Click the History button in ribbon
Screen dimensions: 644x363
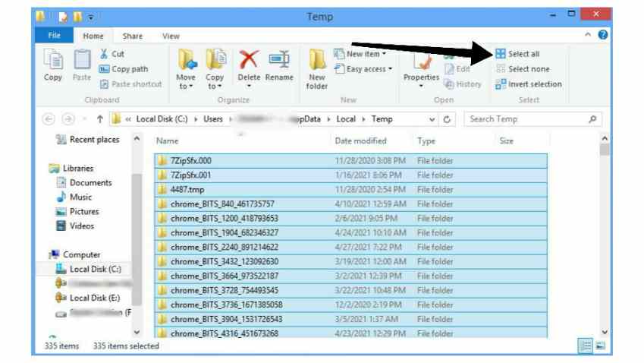[463, 84]
